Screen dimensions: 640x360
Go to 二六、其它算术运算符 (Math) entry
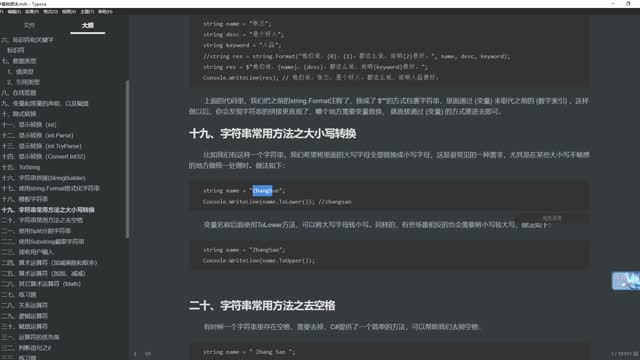(41, 284)
